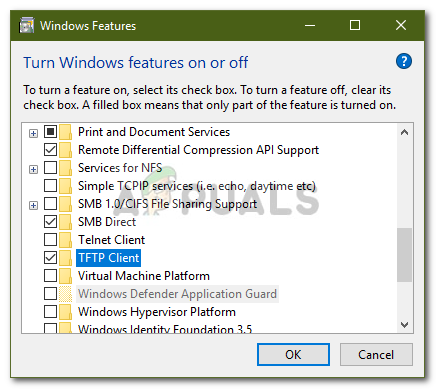Click greyed folder icon for Application Guard

click(x=65, y=294)
